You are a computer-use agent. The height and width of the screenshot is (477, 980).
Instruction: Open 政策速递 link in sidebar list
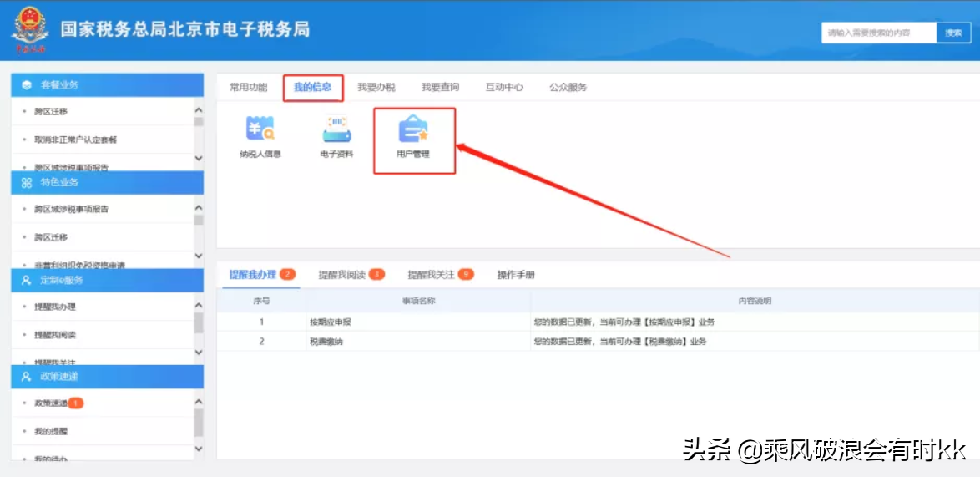[x=51, y=403]
